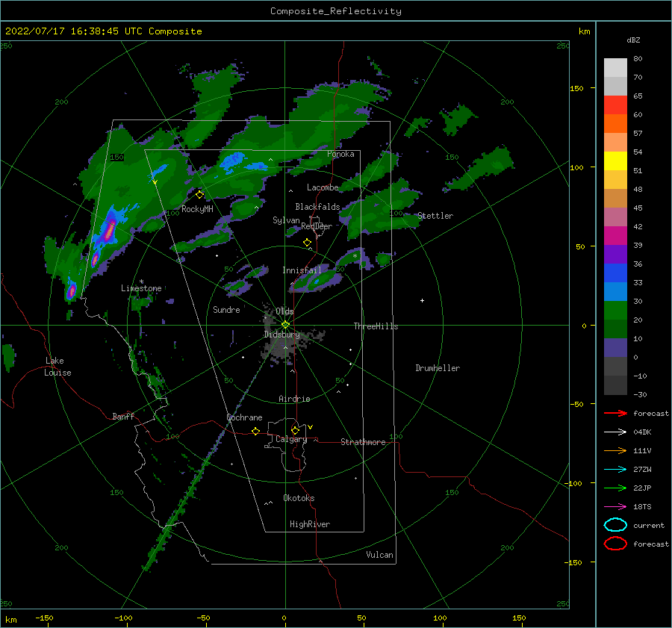Viewport: 672px width, 628px height.
Task: Click the Sylvan label
Action: (286, 220)
